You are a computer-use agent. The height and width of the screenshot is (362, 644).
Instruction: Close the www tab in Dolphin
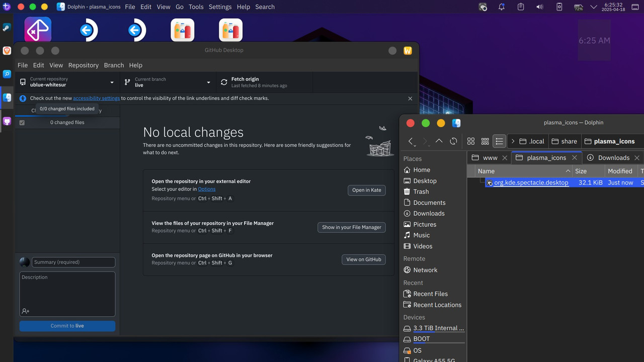(x=505, y=158)
